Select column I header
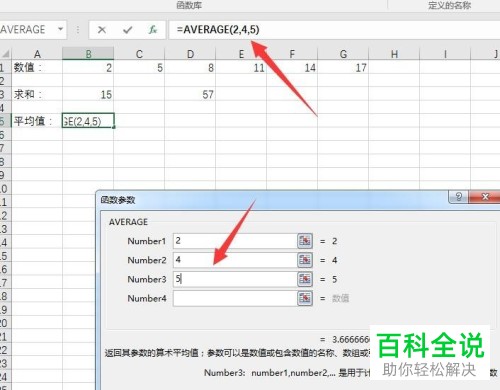 pyautogui.click(x=445, y=54)
